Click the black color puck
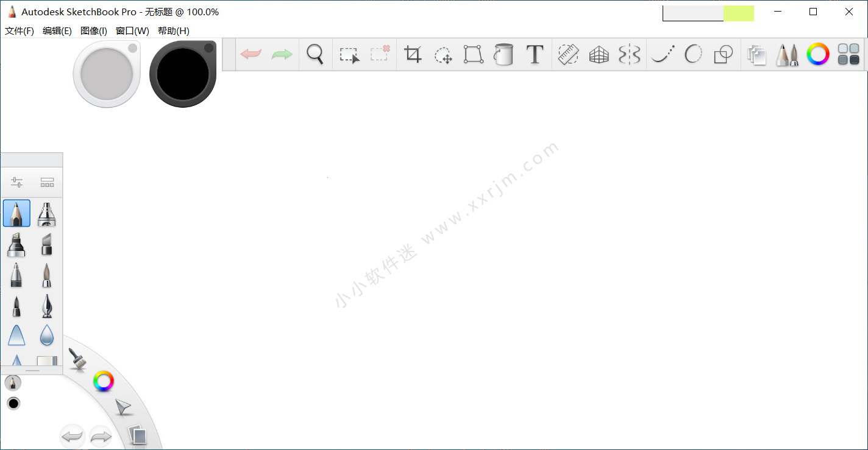 183,74
